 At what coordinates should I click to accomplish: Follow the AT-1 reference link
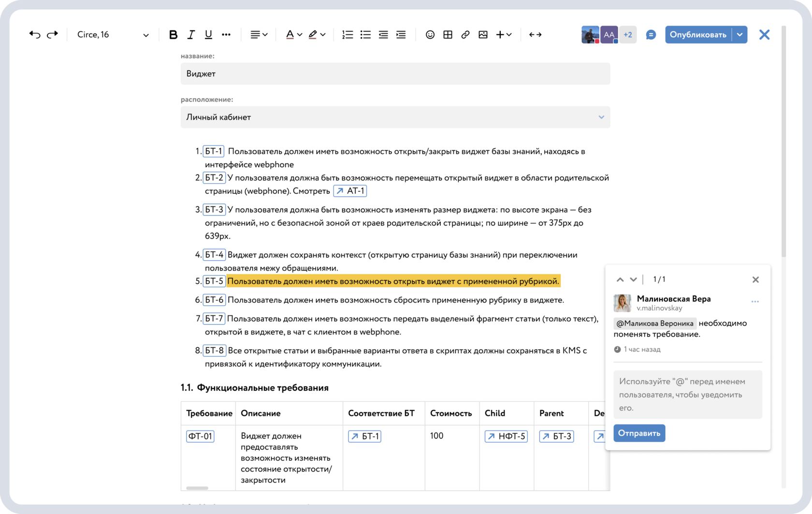350,191
